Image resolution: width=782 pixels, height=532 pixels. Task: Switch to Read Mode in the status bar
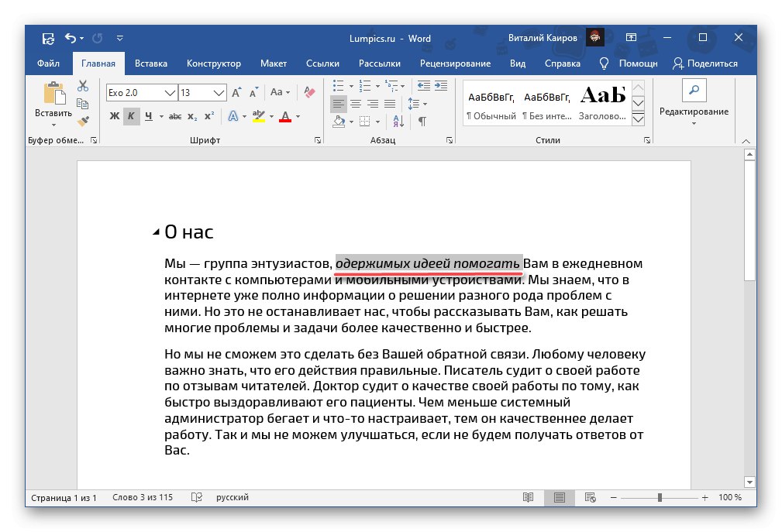pos(529,497)
